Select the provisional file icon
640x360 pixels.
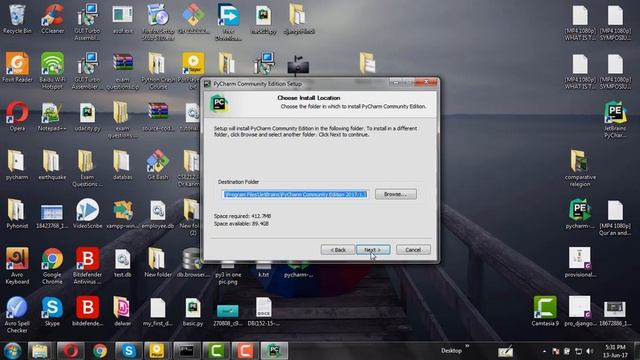pyautogui.click(x=580, y=262)
